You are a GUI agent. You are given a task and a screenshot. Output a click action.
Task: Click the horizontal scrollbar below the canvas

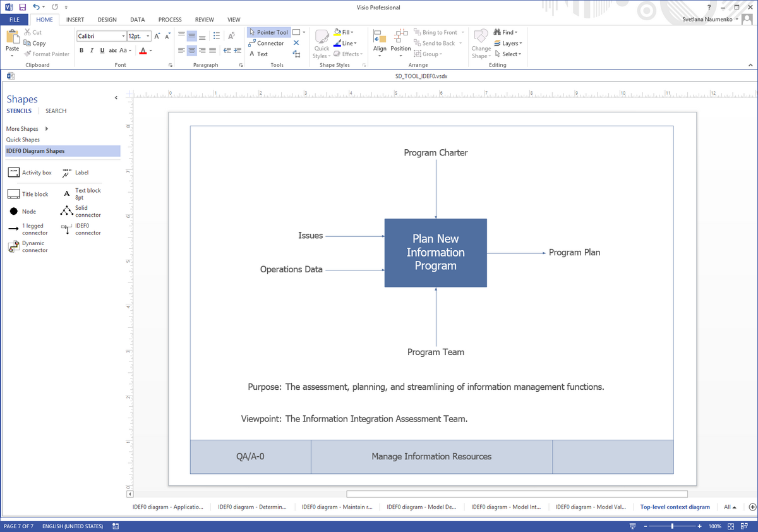click(x=517, y=494)
